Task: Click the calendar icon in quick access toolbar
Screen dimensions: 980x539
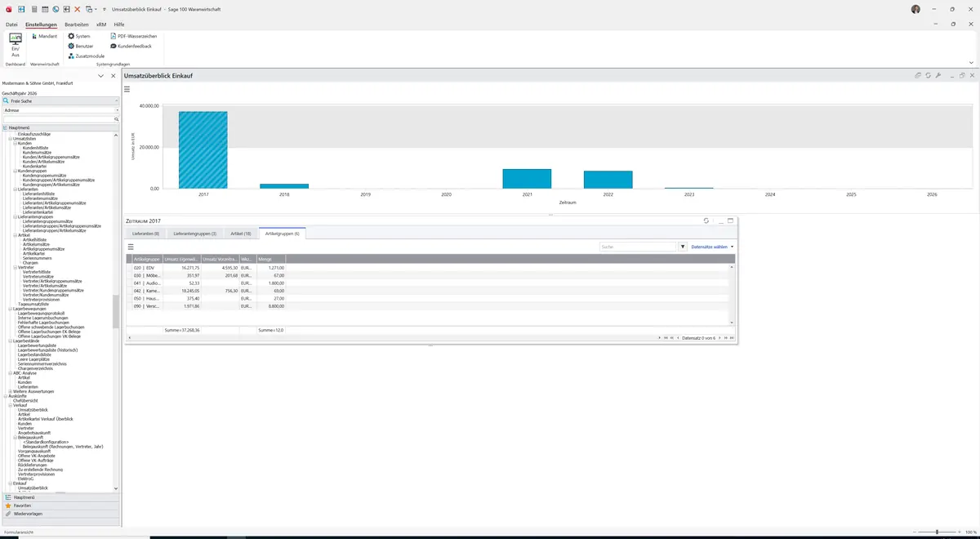Action: [x=44, y=9]
